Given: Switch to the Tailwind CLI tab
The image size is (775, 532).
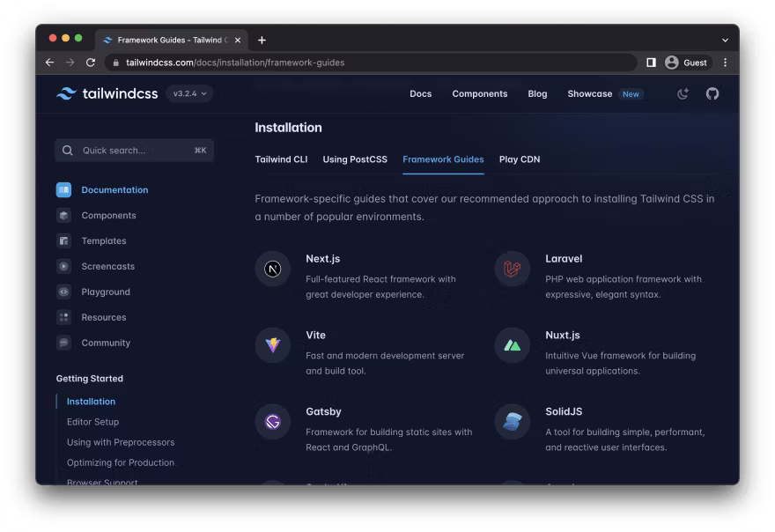Looking at the screenshot, I should coord(281,159).
